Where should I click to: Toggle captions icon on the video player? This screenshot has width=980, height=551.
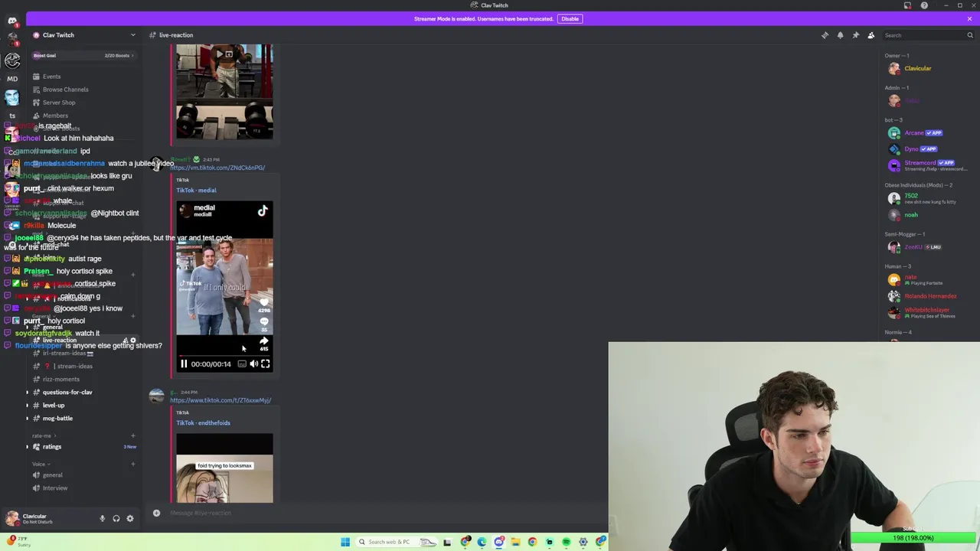pyautogui.click(x=242, y=364)
